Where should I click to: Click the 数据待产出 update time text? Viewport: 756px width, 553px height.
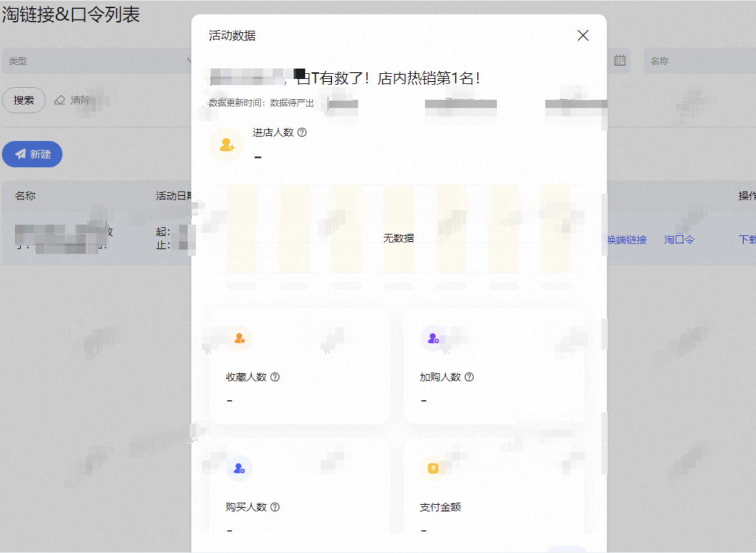pyautogui.click(x=292, y=103)
